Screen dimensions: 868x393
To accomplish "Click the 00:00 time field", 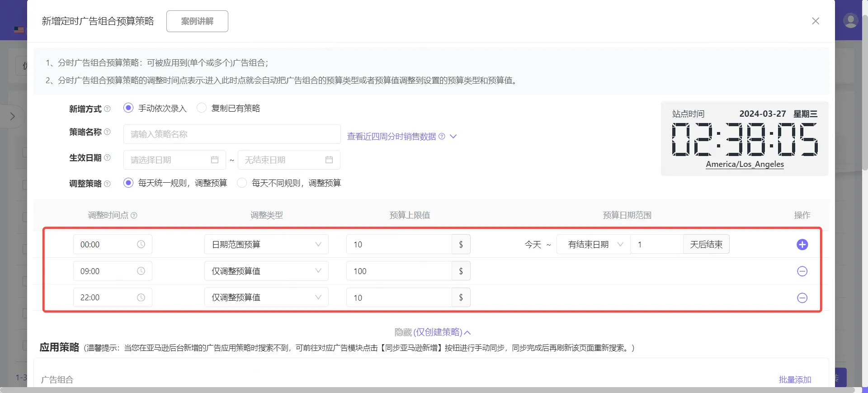I will [113, 244].
